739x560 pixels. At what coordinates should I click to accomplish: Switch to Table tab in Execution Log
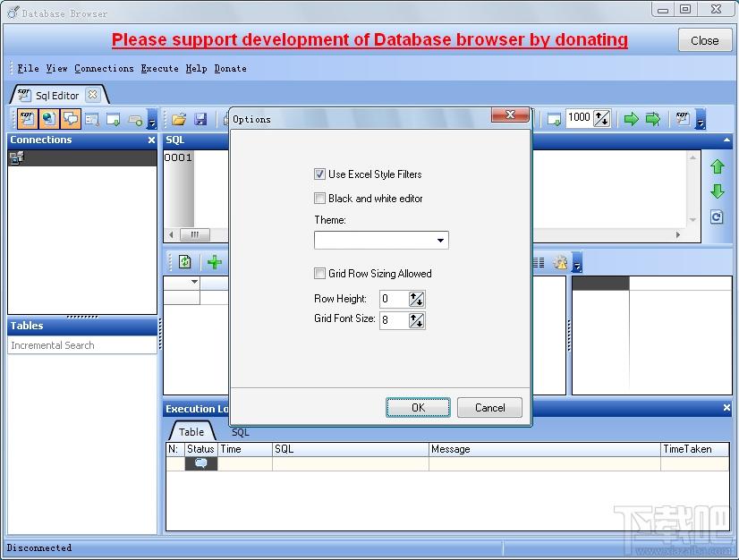191,431
